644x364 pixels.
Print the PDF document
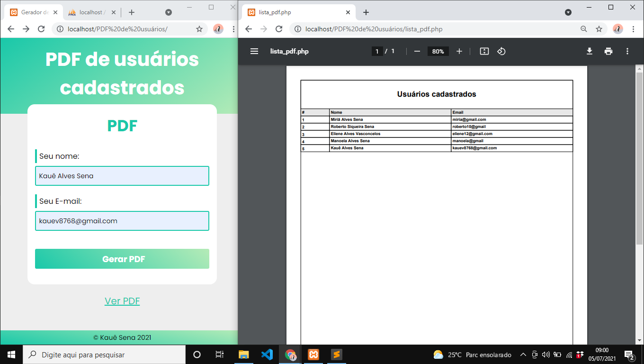[x=608, y=51]
